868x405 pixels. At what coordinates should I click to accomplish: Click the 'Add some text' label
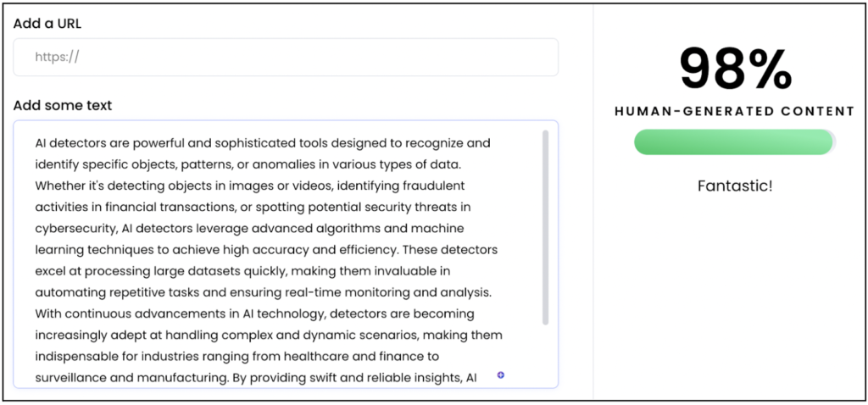[63, 106]
